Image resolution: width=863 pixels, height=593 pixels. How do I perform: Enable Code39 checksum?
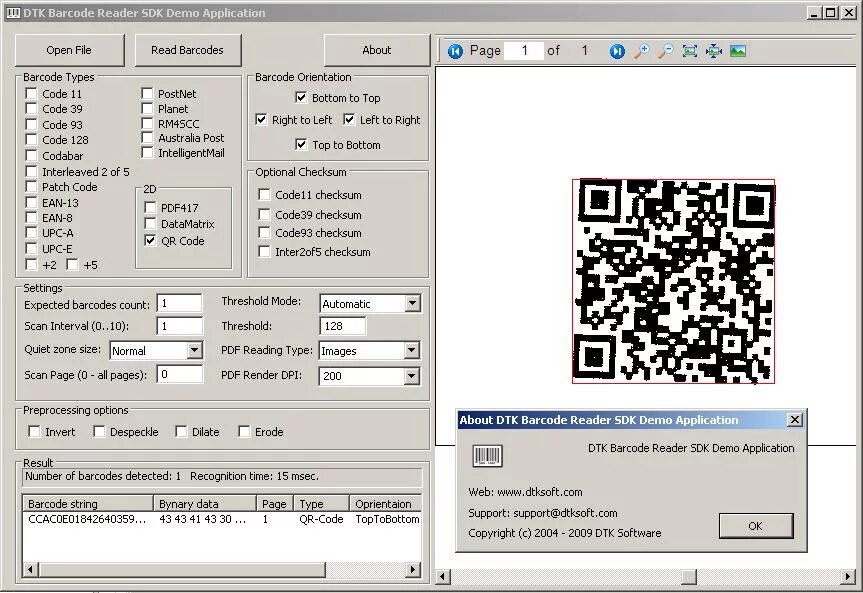point(265,214)
